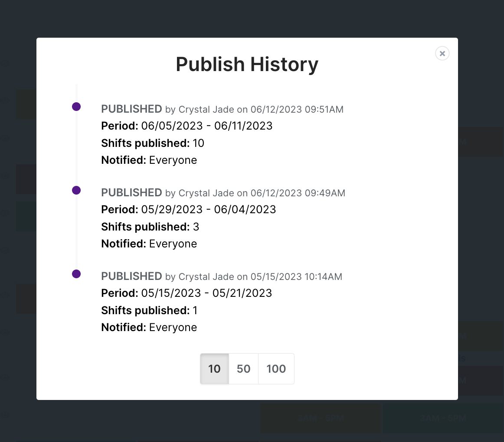This screenshot has height=442, width=504.
Task: Keep page size set to 10
Action: [214, 369]
